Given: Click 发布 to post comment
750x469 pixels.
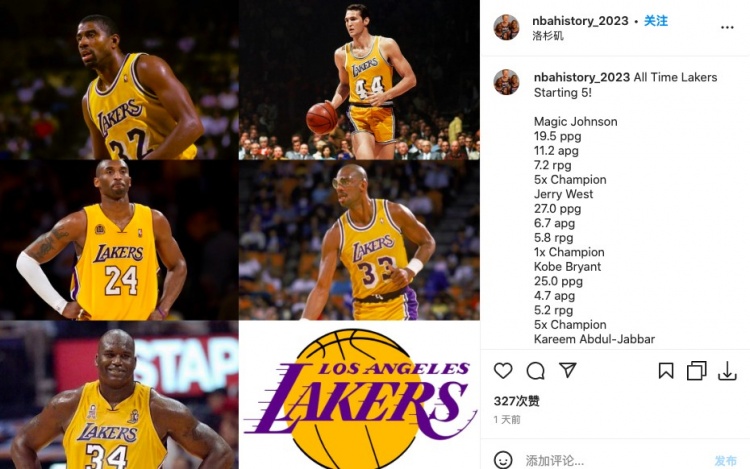Looking at the screenshot, I should click(725, 460).
